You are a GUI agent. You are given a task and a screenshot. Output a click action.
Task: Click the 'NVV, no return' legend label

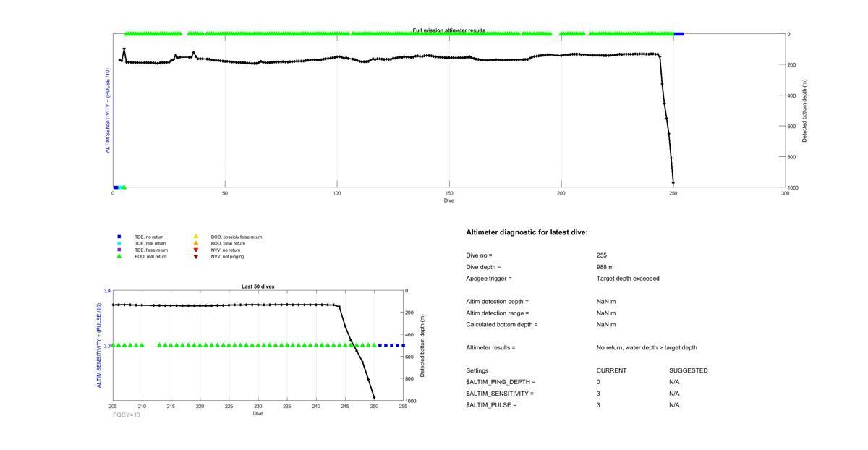pyautogui.click(x=226, y=250)
